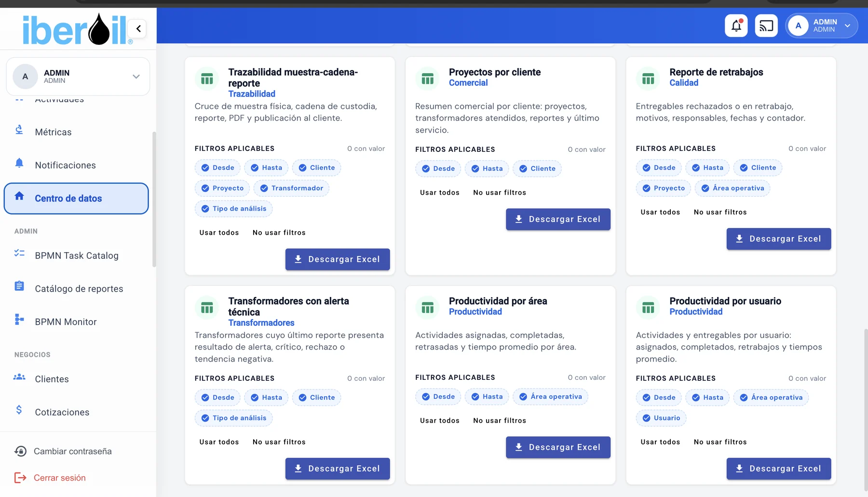
Task: Click the BPMN Task Catalog checklist icon
Action: click(19, 253)
